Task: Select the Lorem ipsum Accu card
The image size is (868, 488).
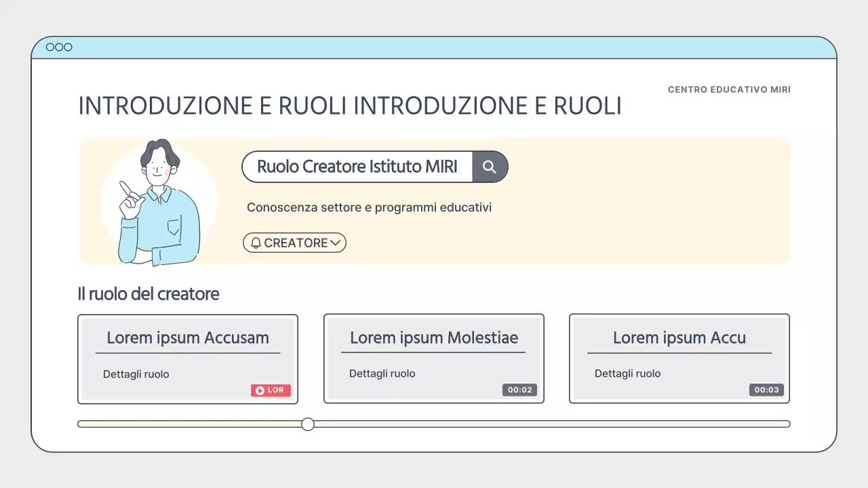Action: click(x=679, y=359)
